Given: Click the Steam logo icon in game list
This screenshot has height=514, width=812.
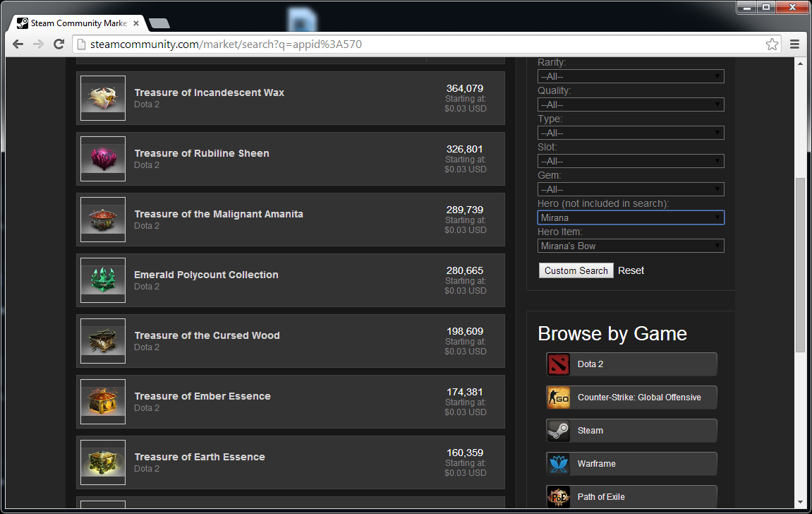Looking at the screenshot, I should coord(558,431).
